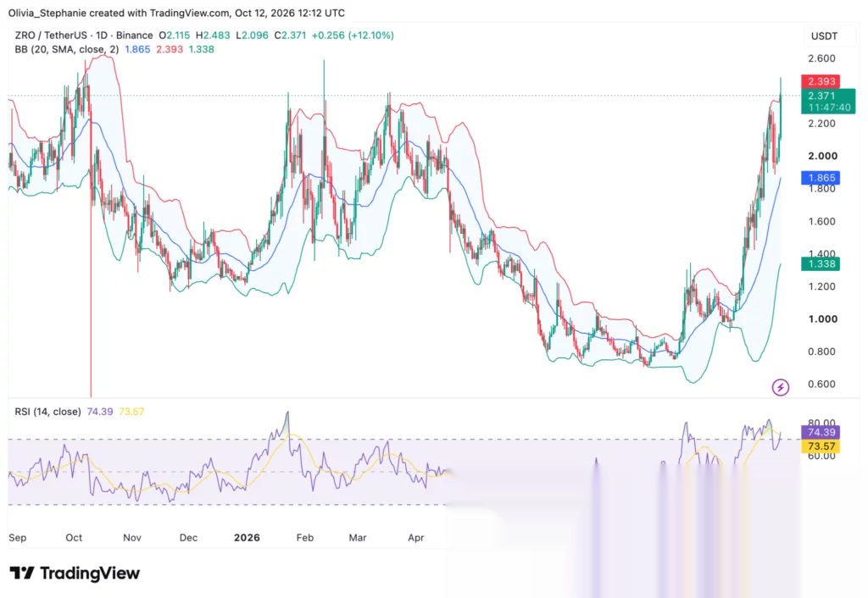Click the 74.39 value in RSI legend
Screen dimensions: 868x598
(100, 412)
